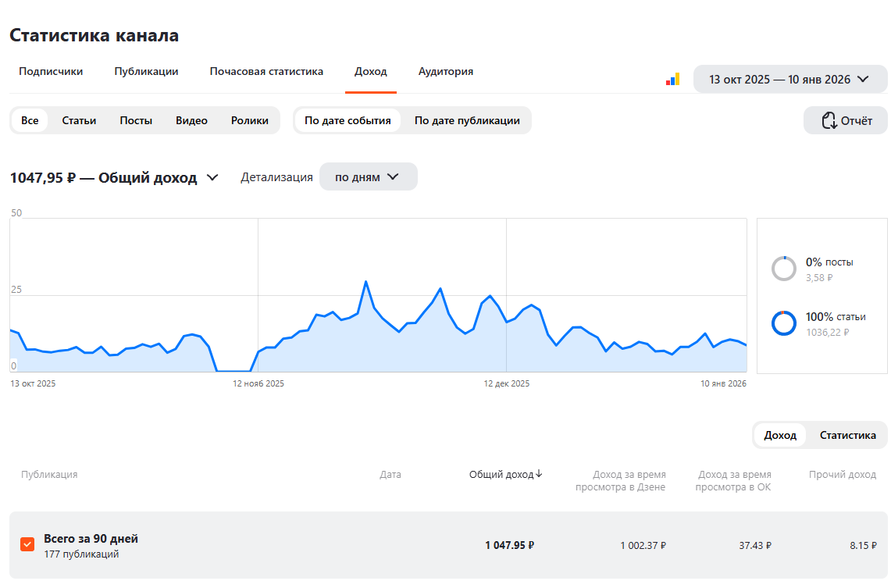Image resolution: width=891 pixels, height=588 pixels.
Task: Open the Публикации tab
Action: (146, 72)
